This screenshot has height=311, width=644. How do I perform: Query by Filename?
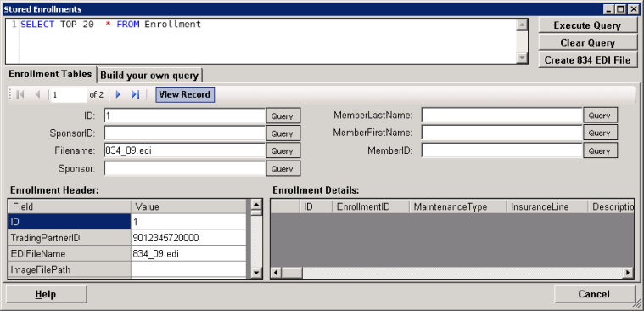pos(283,150)
